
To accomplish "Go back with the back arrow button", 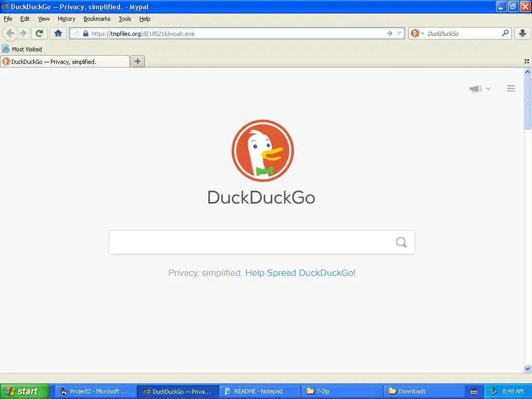I will click(10, 33).
